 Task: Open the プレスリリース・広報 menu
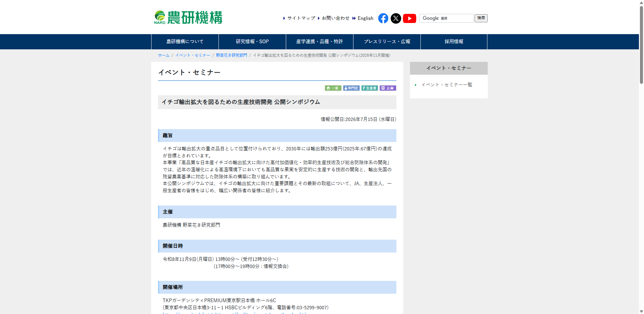(x=387, y=42)
